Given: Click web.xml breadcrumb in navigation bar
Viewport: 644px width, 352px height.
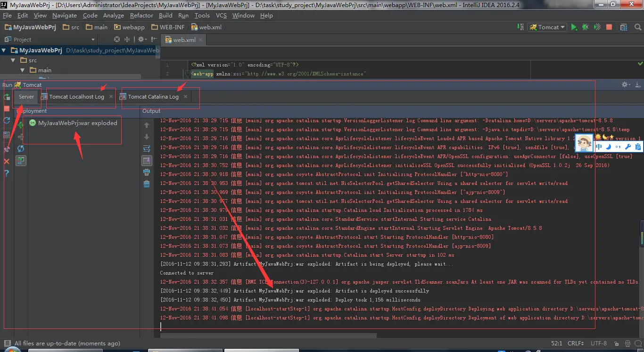Looking at the screenshot, I should pyautogui.click(x=206, y=27).
